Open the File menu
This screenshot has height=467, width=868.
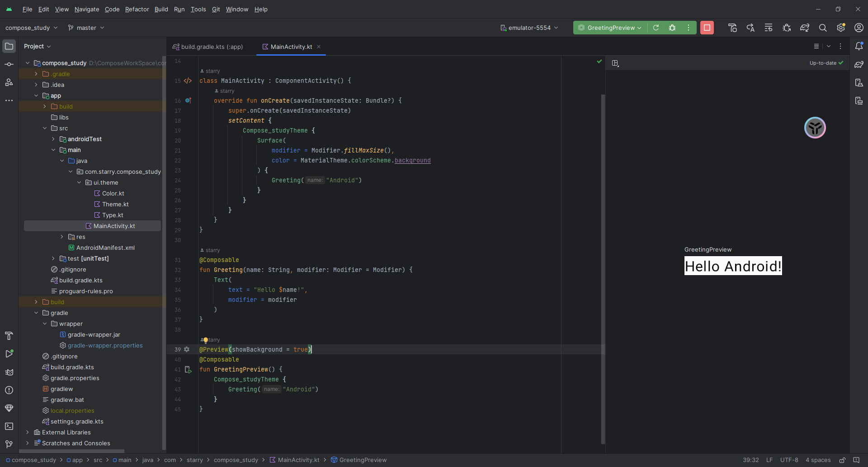[27, 9]
